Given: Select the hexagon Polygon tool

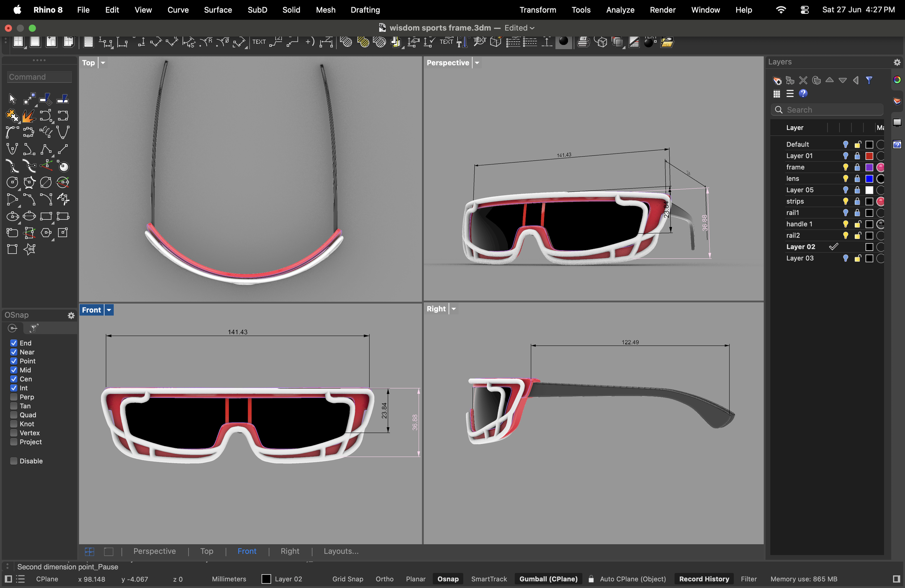Looking at the screenshot, I should click(46, 233).
